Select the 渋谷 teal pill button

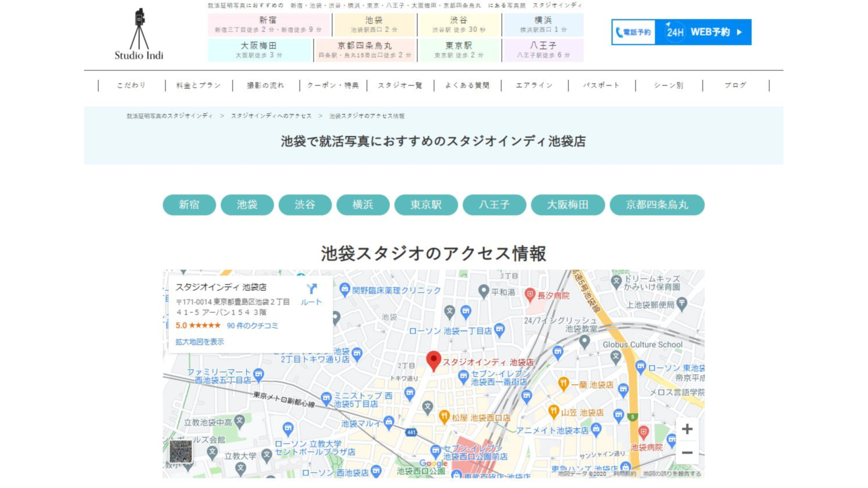305,205
